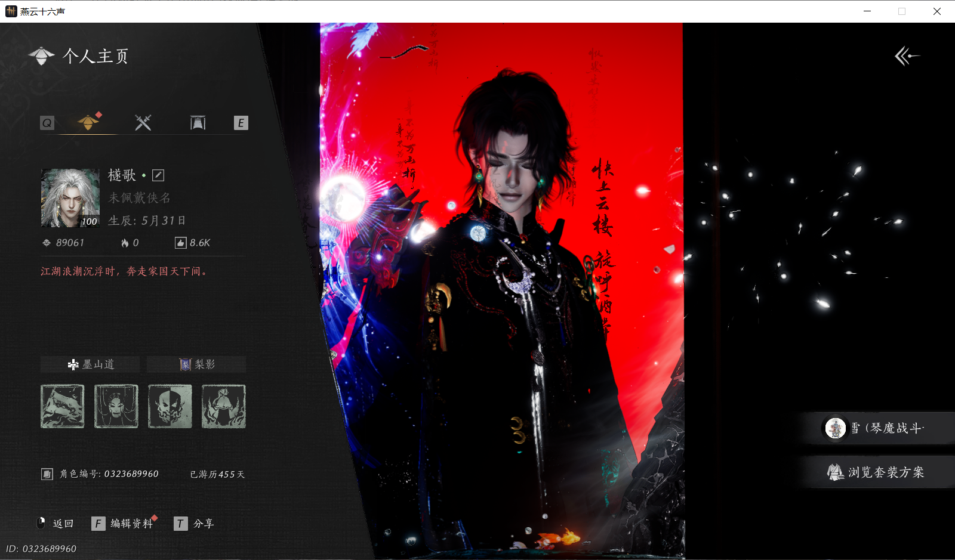Select the flaming hooded figure badge
955x560 pixels.
click(224, 406)
